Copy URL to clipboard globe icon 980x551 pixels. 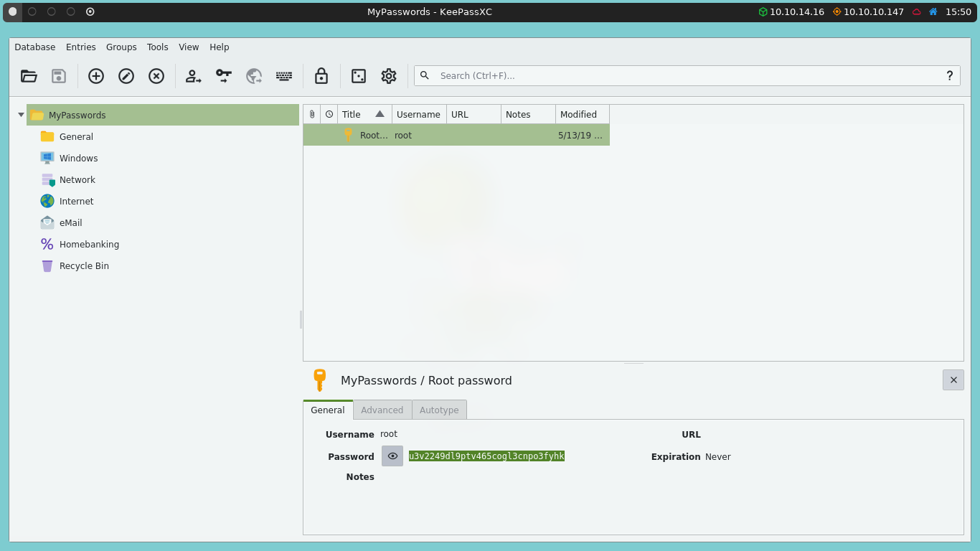(x=254, y=76)
